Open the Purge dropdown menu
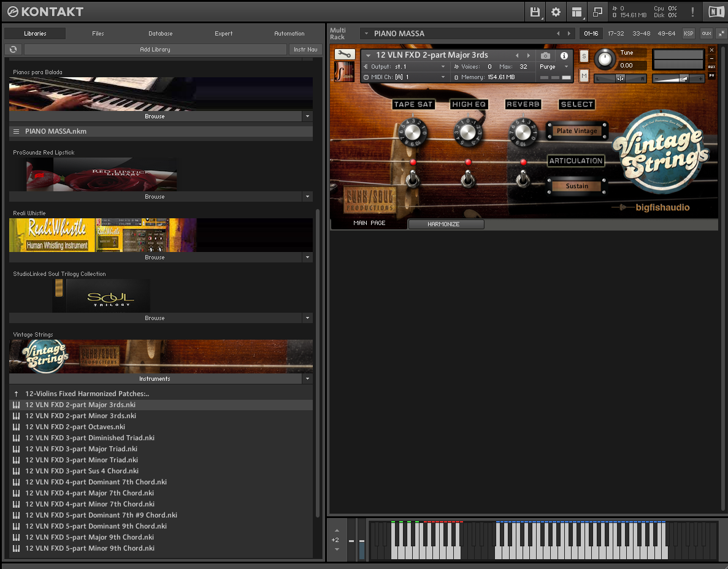Viewport: 728px width, 569px height. (554, 67)
